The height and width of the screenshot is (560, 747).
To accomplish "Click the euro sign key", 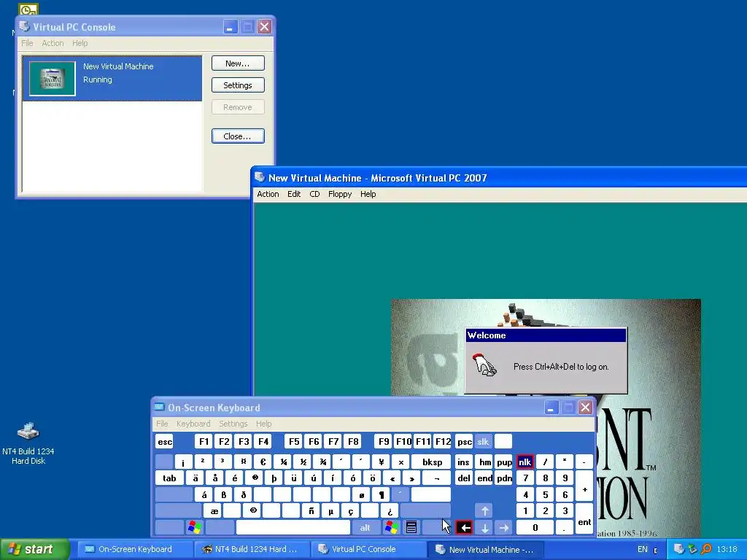I will pyautogui.click(x=263, y=462).
